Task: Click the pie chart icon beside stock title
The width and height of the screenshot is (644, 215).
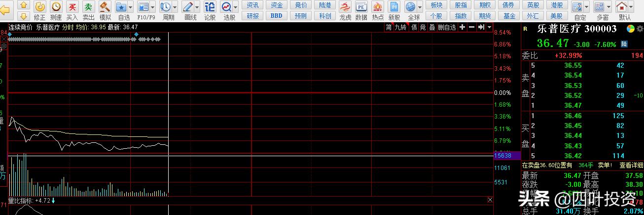Action: point(630,29)
